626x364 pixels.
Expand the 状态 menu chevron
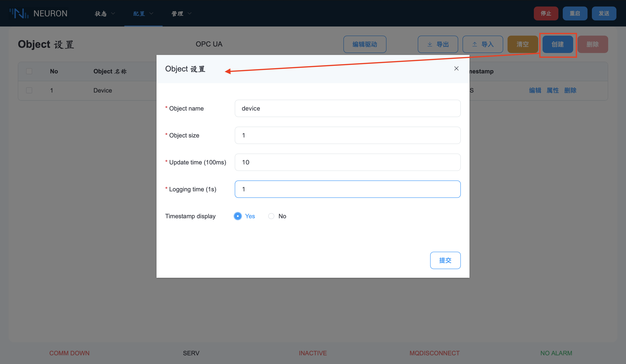(113, 13)
